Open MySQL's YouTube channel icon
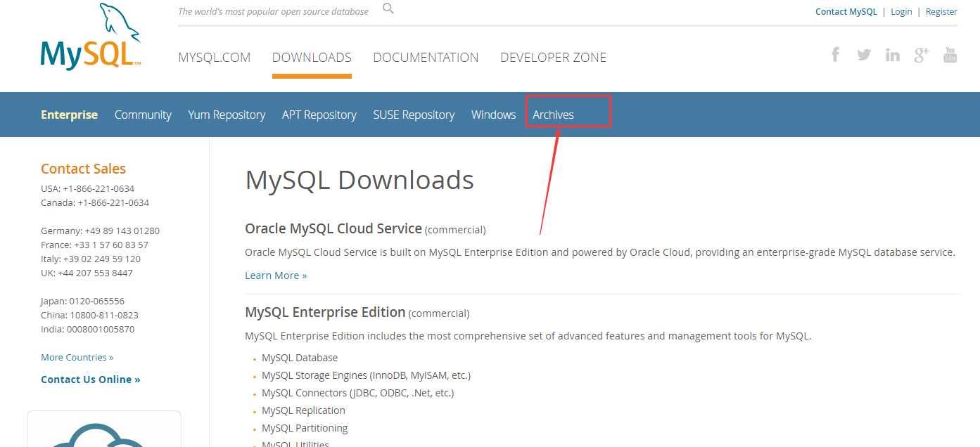 (950, 55)
